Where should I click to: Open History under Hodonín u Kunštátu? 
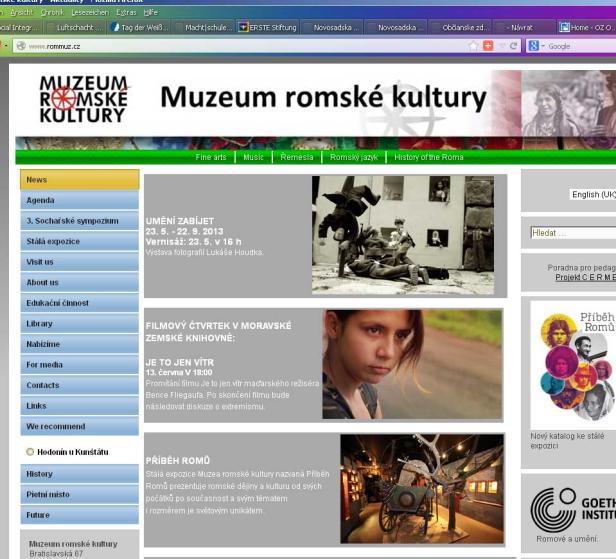80,474
